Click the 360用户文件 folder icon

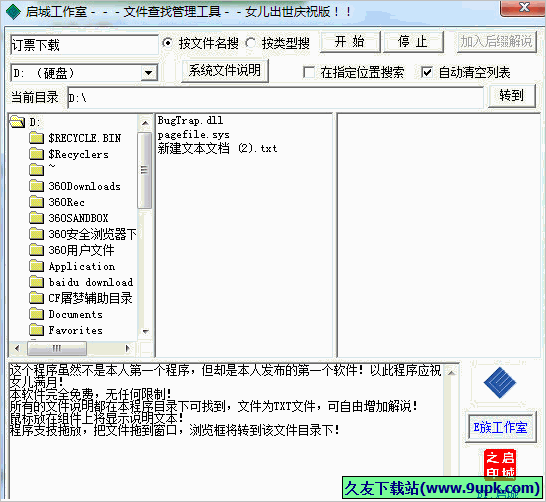click(37, 250)
